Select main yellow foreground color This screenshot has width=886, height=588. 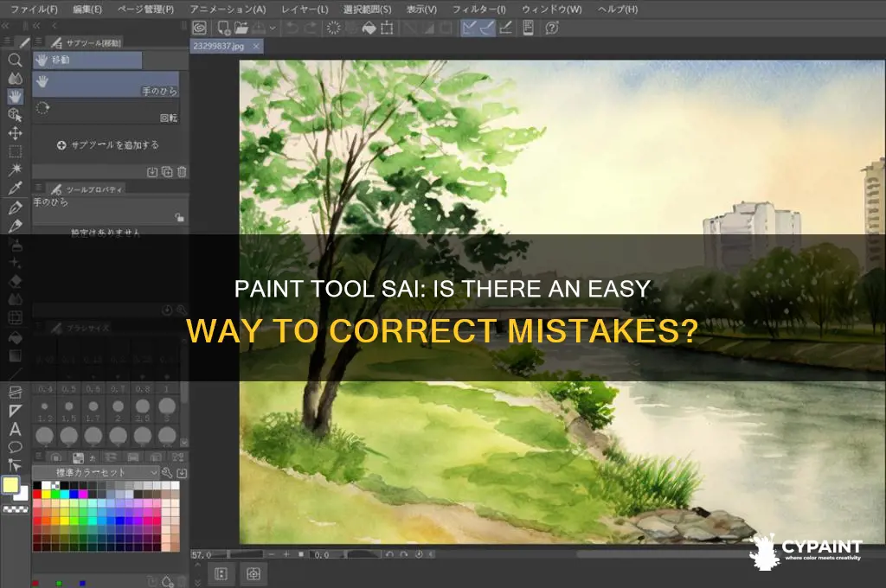coord(10,485)
